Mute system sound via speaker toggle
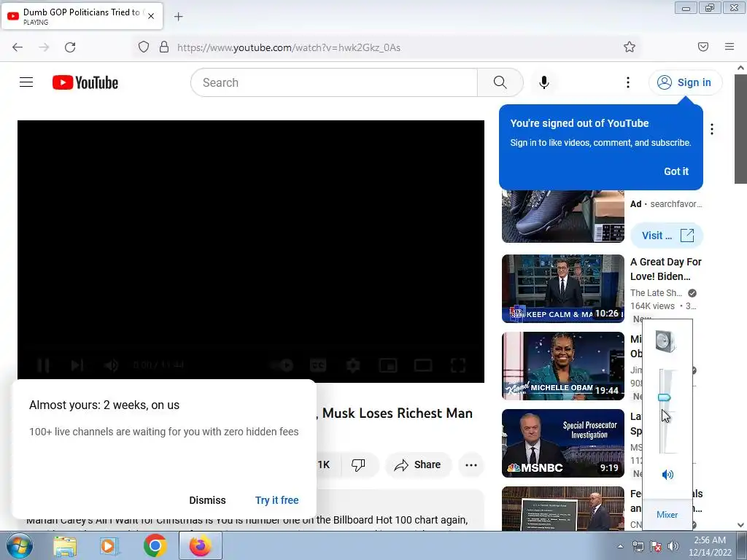The width and height of the screenshot is (747, 560). (667, 474)
